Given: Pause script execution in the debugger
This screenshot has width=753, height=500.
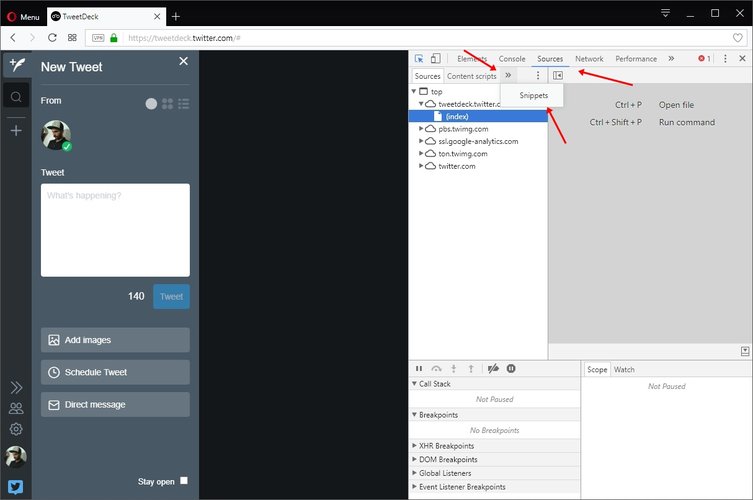Looking at the screenshot, I should pos(419,368).
